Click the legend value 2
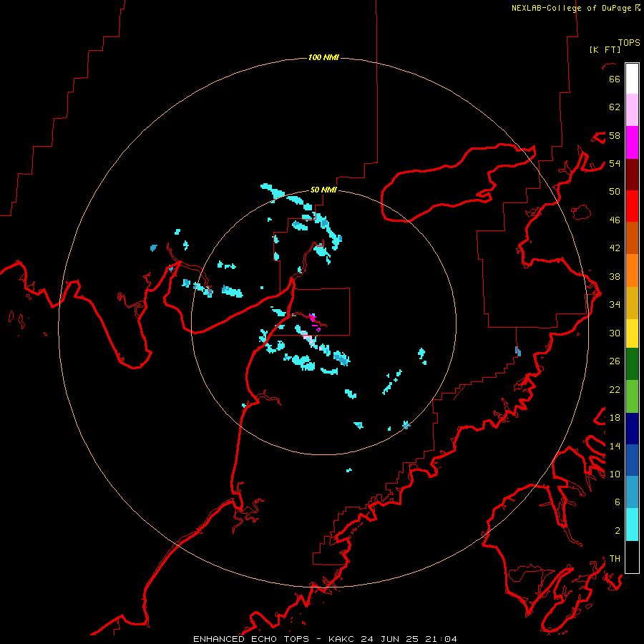644x644 pixels. coord(618,531)
